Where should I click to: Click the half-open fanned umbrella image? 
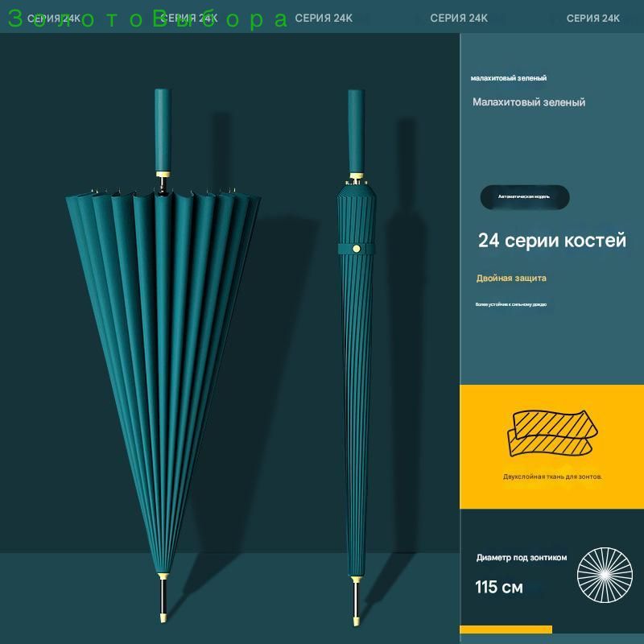pos(163,355)
